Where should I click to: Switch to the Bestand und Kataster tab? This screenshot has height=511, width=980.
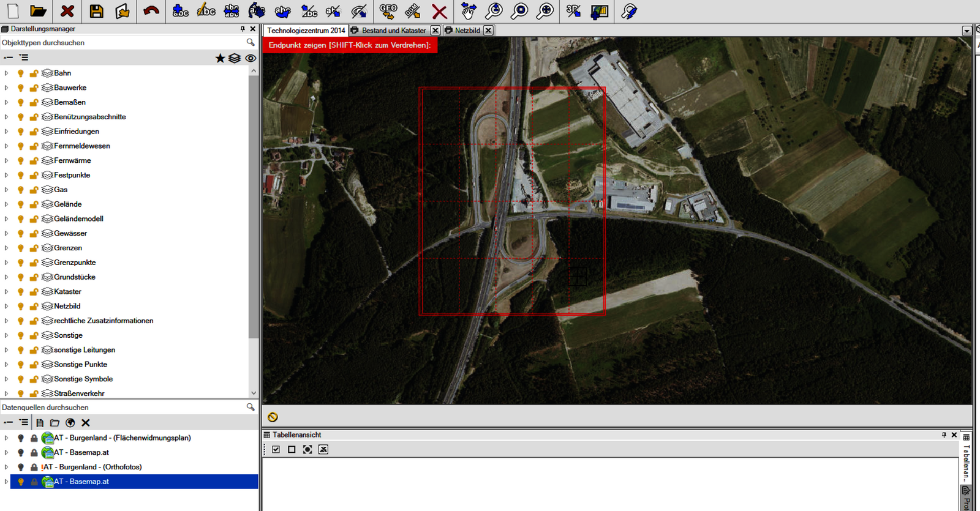[x=393, y=31]
